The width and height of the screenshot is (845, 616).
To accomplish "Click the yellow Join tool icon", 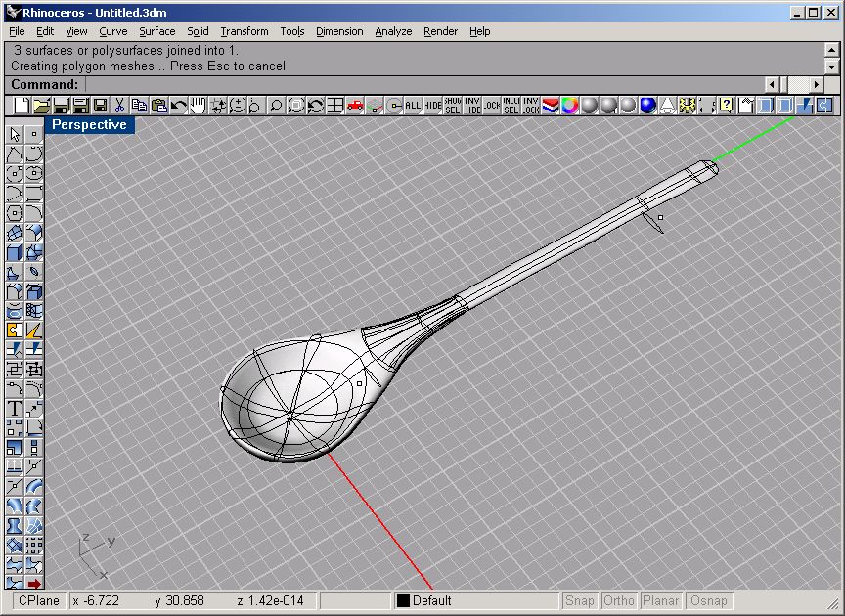I will pos(15,330).
